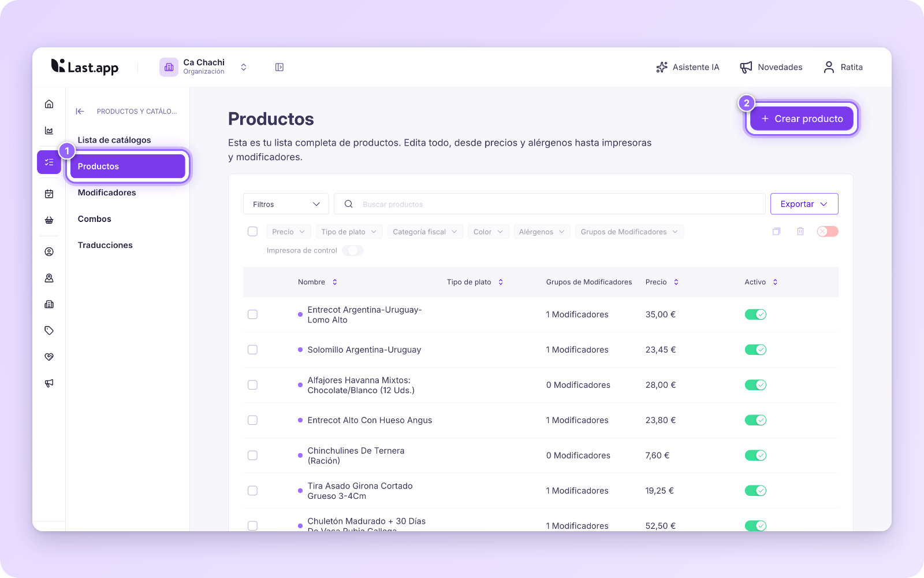This screenshot has width=924, height=578.
Task: Click the Buscar productos search field
Action: click(550, 204)
